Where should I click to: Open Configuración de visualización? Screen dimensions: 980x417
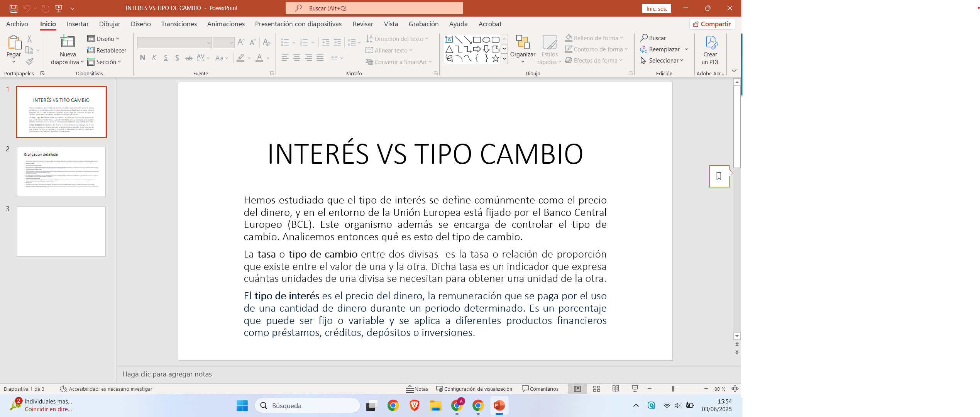(474, 389)
